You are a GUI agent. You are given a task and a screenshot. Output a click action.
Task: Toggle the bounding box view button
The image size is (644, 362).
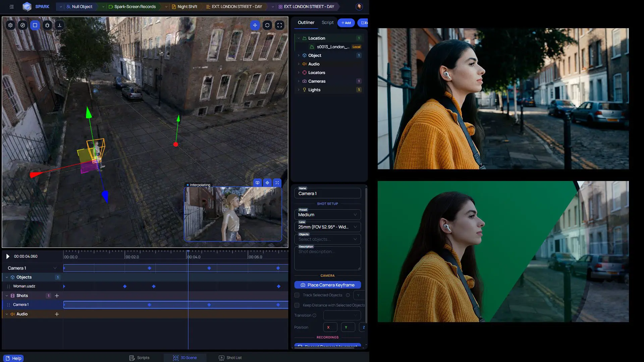click(35, 25)
